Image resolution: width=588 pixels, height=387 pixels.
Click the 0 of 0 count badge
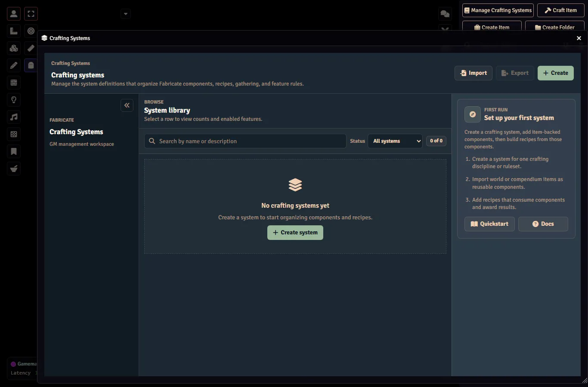coord(436,141)
